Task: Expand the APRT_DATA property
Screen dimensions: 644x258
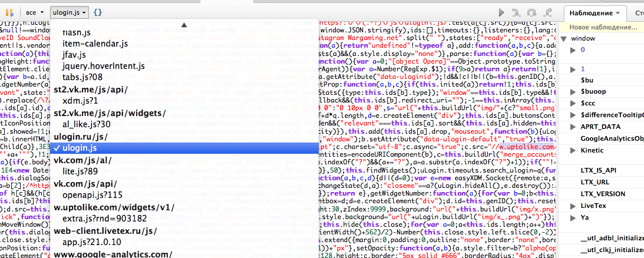Action: click(x=574, y=127)
